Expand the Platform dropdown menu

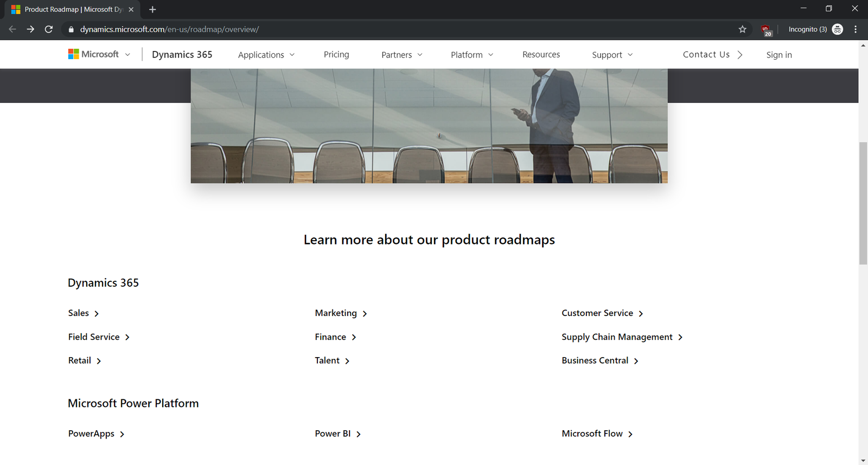point(471,55)
